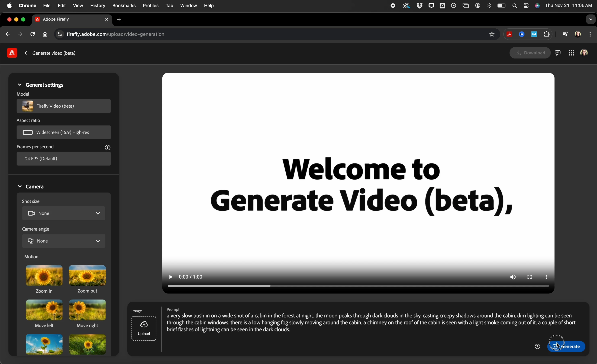The width and height of the screenshot is (597, 364).
Task: Click the Adobe Firefly home logo
Action: pyautogui.click(x=12, y=53)
